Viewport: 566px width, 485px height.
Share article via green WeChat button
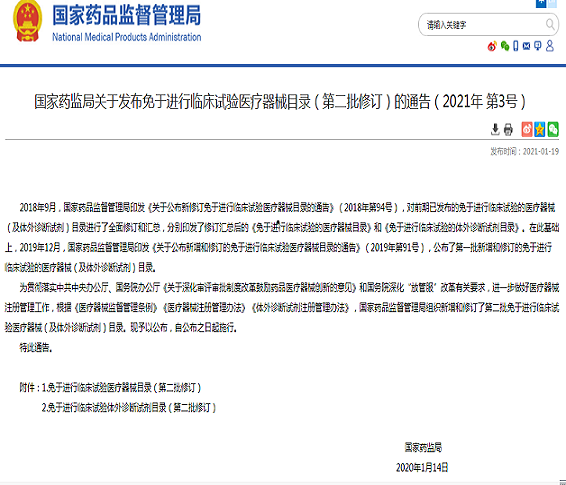(553, 129)
